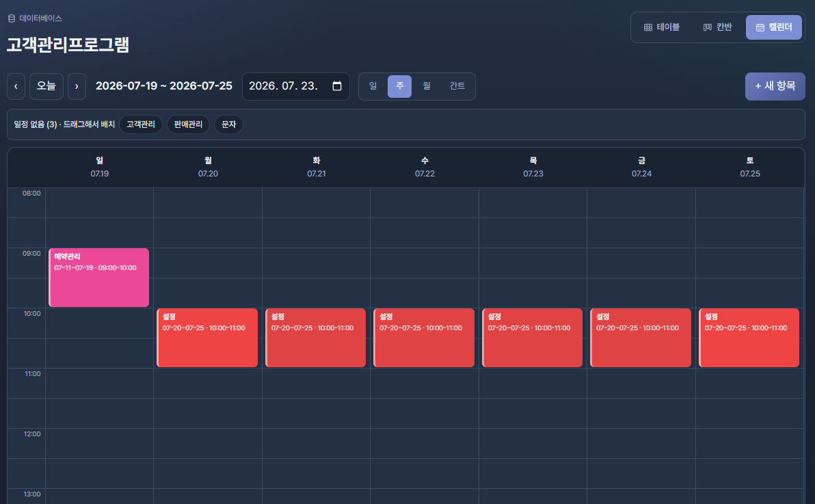Click the 금 07.24 column header
This screenshot has width=815, height=504.
[x=641, y=167]
